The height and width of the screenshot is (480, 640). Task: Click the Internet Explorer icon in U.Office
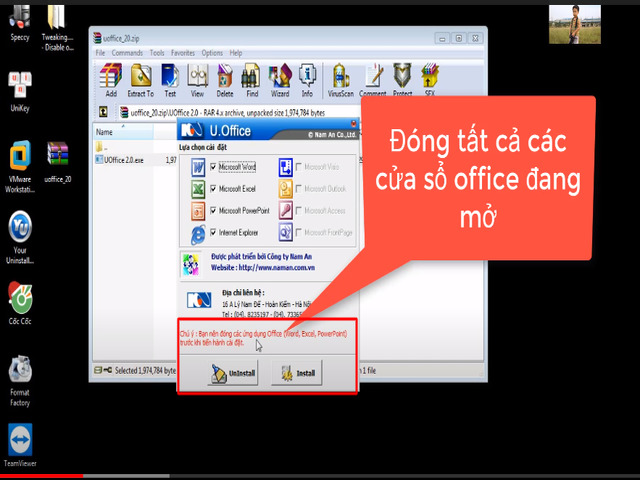pyautogui.click(x=198, y=234)
